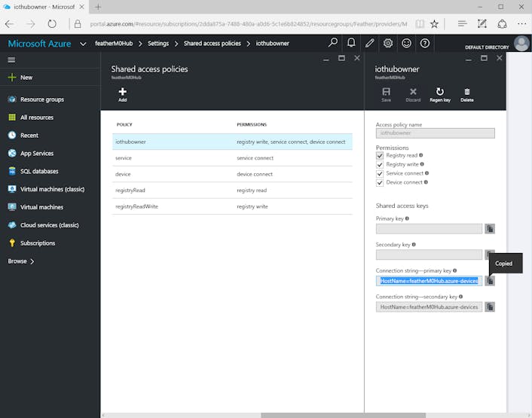The image size is (532, 418).
Task: Open the notifications bell
Action: coord(351,43)
